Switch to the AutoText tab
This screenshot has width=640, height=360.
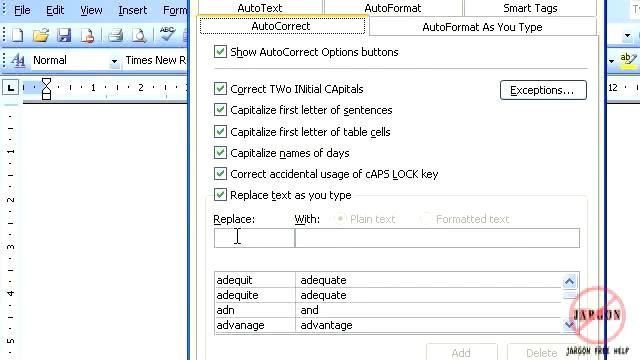pyautogui.click(x=260, y=8)
